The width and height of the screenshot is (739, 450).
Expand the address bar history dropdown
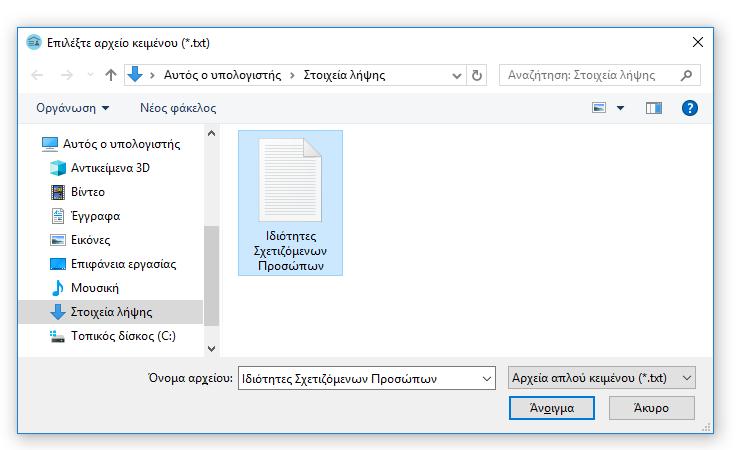(x=456, y=75)
